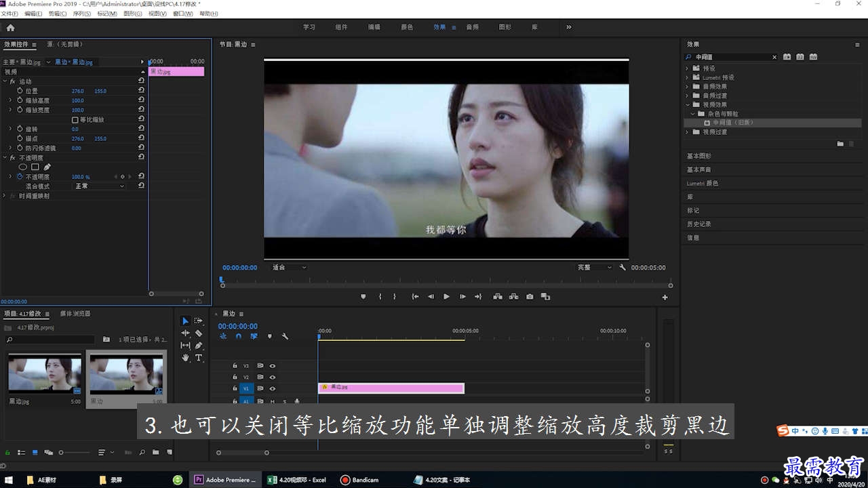This screenshot has height=488, width=868.
Task: Open program monitor settings wrench
Action: click(623, 268)
